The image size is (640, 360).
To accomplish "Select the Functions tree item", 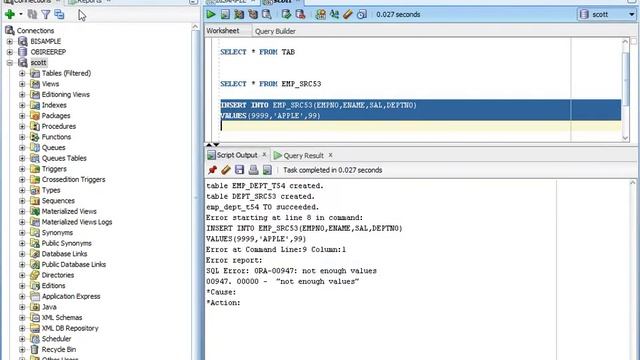I will coord(56,137).
